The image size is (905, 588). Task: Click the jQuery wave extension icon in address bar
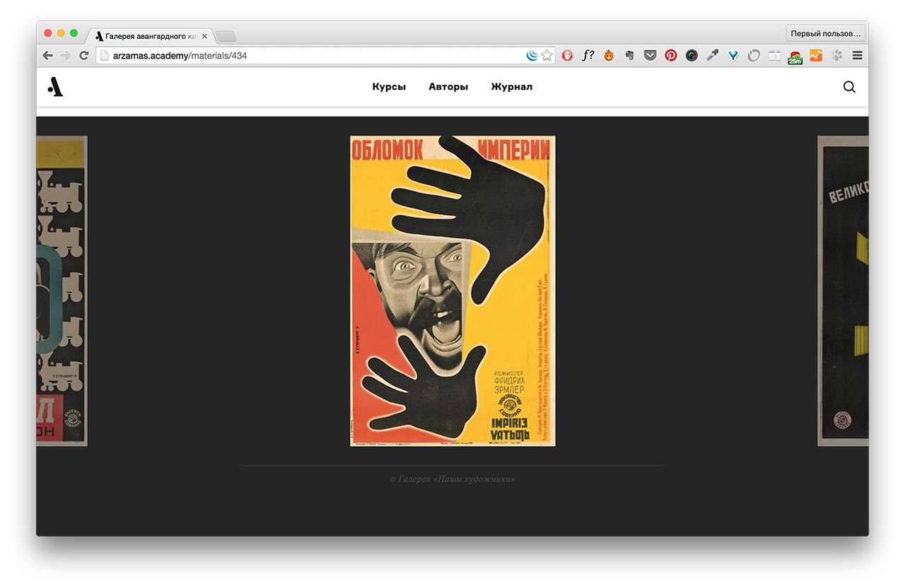click(x=532, y=55)
